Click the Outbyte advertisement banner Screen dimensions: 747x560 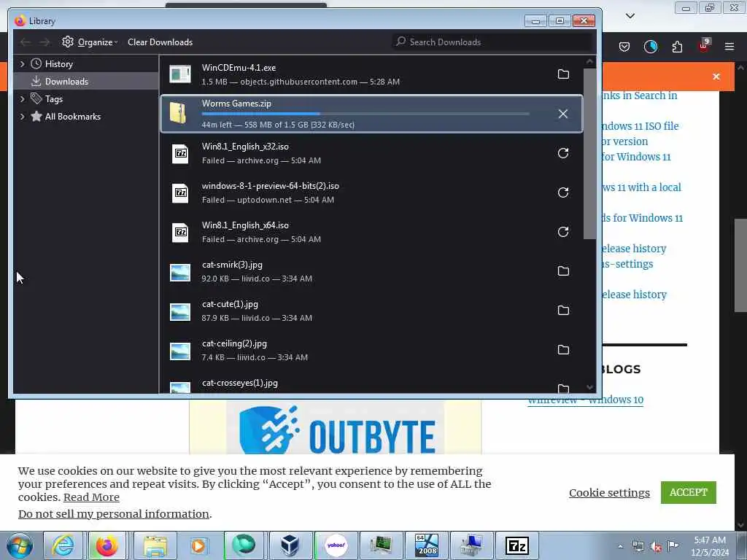click(x=336, y=427)
